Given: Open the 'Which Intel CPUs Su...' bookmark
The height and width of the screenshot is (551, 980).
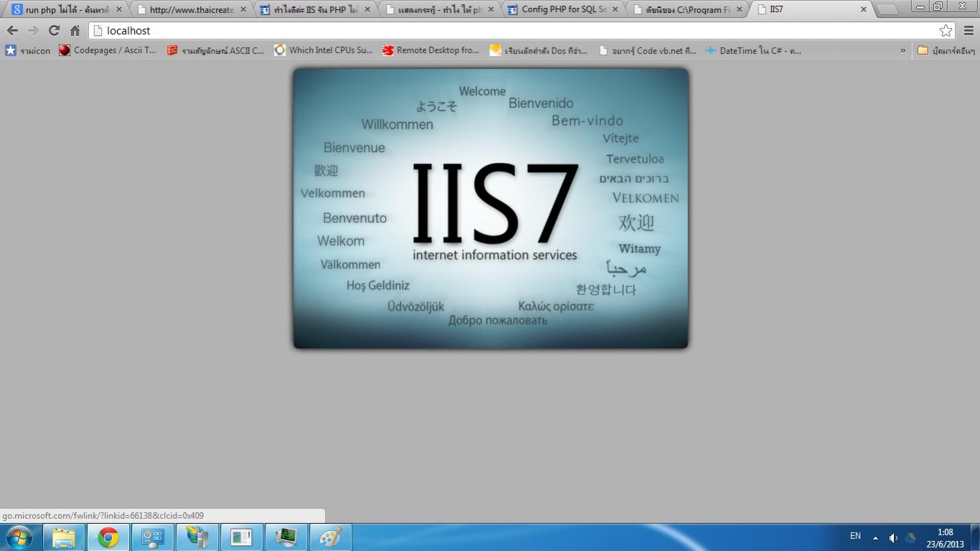Looking at the screenshot, I should point(324,50).
